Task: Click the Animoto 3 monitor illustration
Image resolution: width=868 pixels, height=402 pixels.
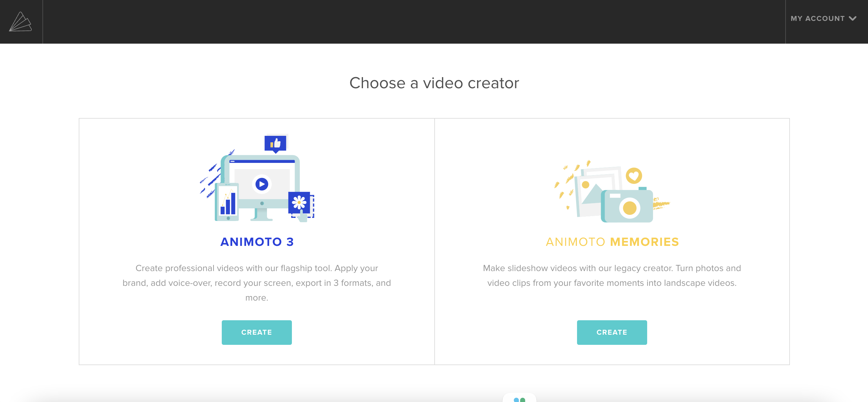Action: 257,178
